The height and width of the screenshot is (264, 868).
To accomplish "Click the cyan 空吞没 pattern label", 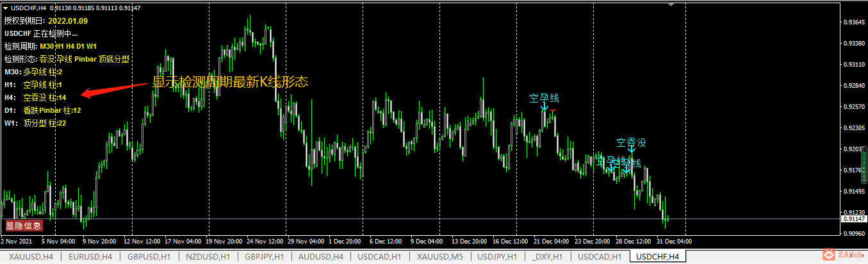I will [631, 143].
